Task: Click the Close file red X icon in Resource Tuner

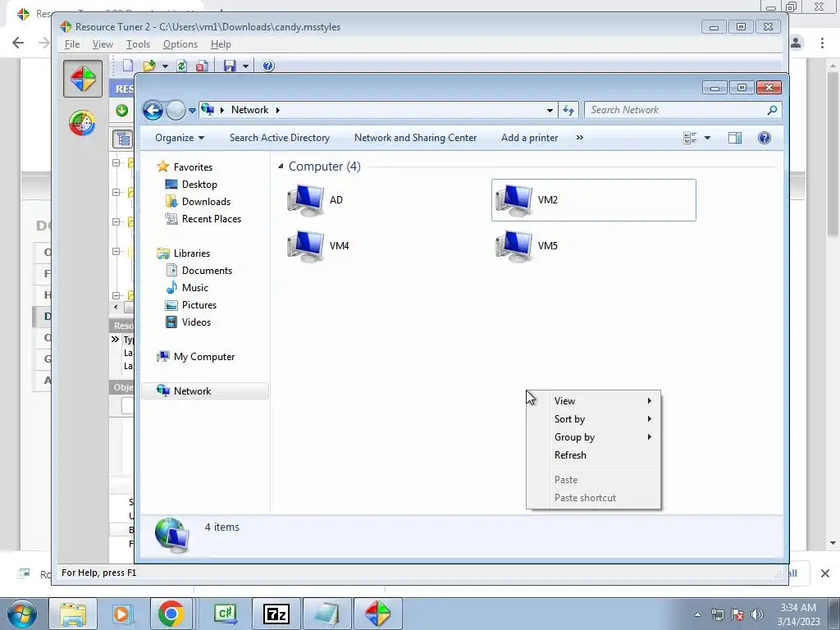Action: coord(202,66)
